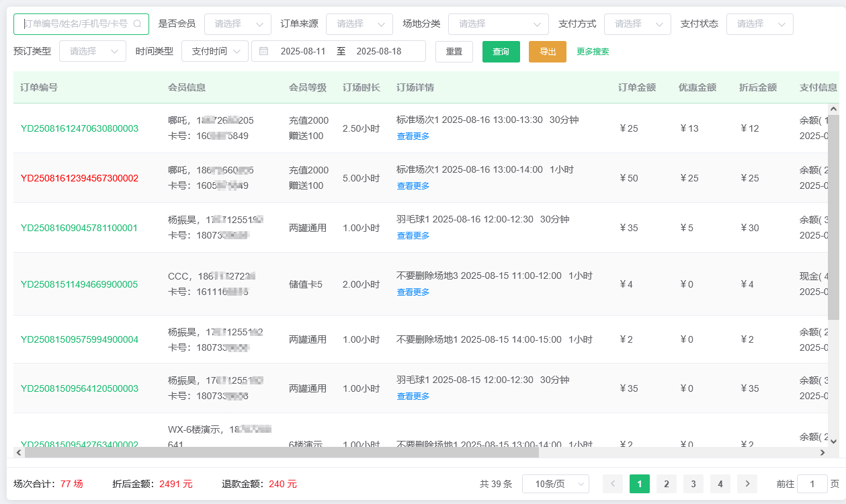Open order YD25081612394567300002 in red
The height and width of the screenshot is (504, 846).
pos(79,178)
